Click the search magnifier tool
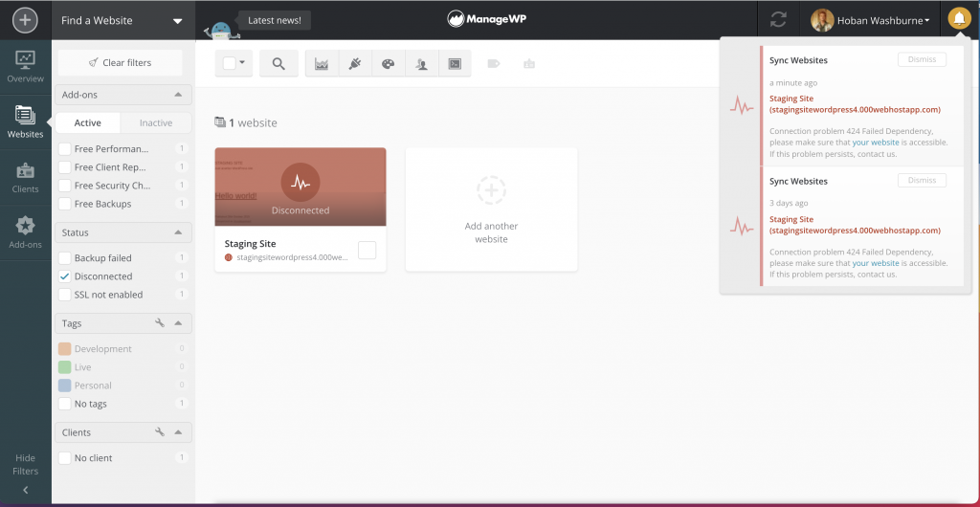Screen dimensions: 980x507 (278, 64)
